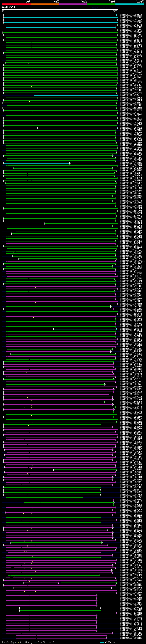Image resolution: width=146 pixels, height=644 pixels.
Task: Select label UniRef100_Q0JMX6
Action: pyautogui.click(x=131, y=608)
